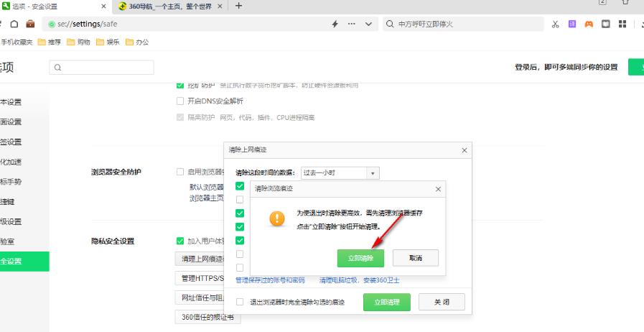Viewport: 644px width, 332px height.
Task: Click the 关闭 button in 清除上网痕迹 dialog
Action: pos(442,302)
